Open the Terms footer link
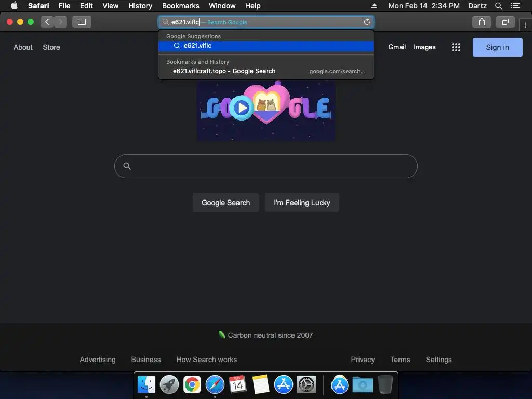The width and height of the screenshot is (532, 399). click(x=400, y=360)
